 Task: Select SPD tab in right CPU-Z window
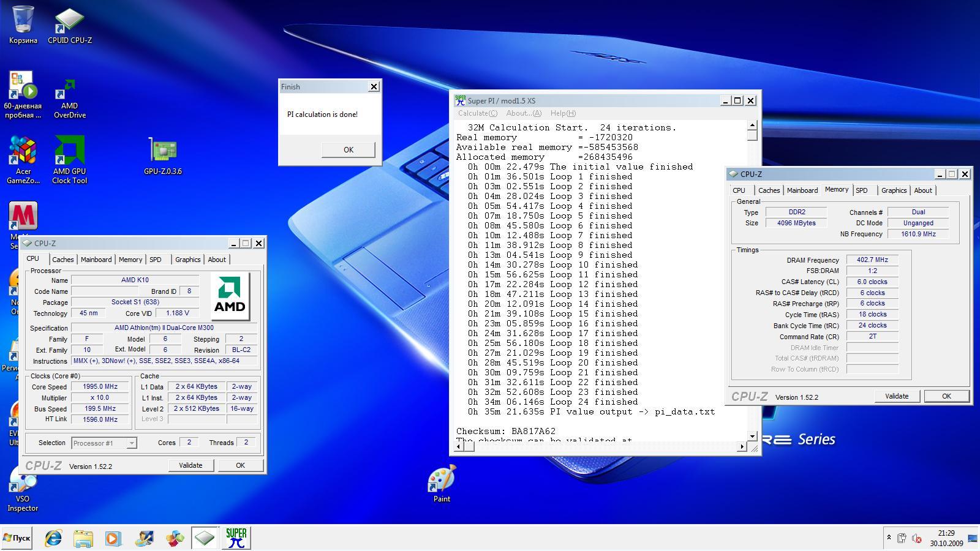tap(862, 190)
